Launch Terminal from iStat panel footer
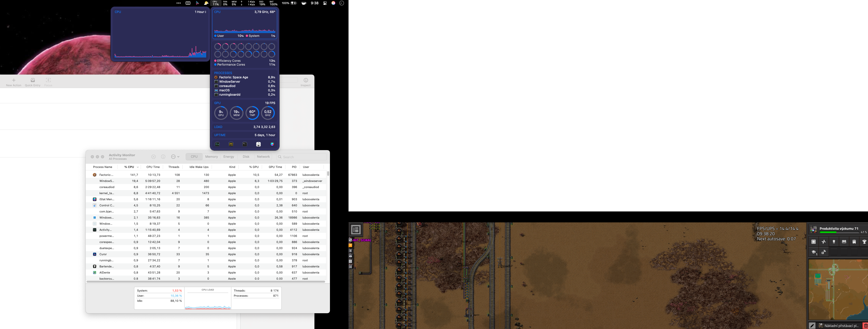The width and height of the screenshot is (868, 329). tap(245, 144)
